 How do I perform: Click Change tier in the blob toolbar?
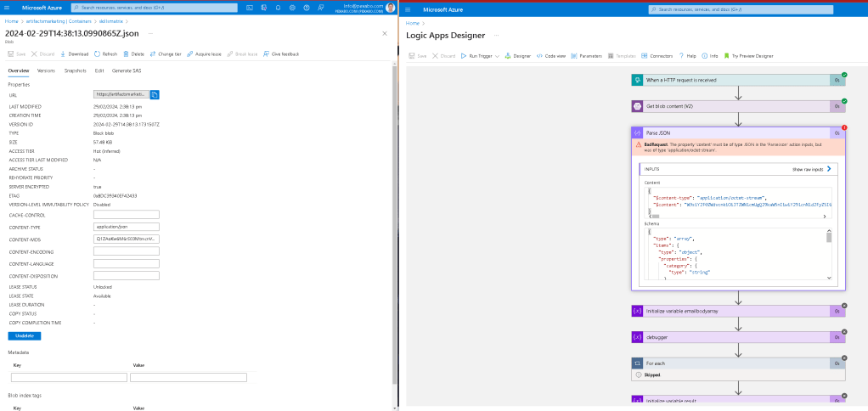166,54
